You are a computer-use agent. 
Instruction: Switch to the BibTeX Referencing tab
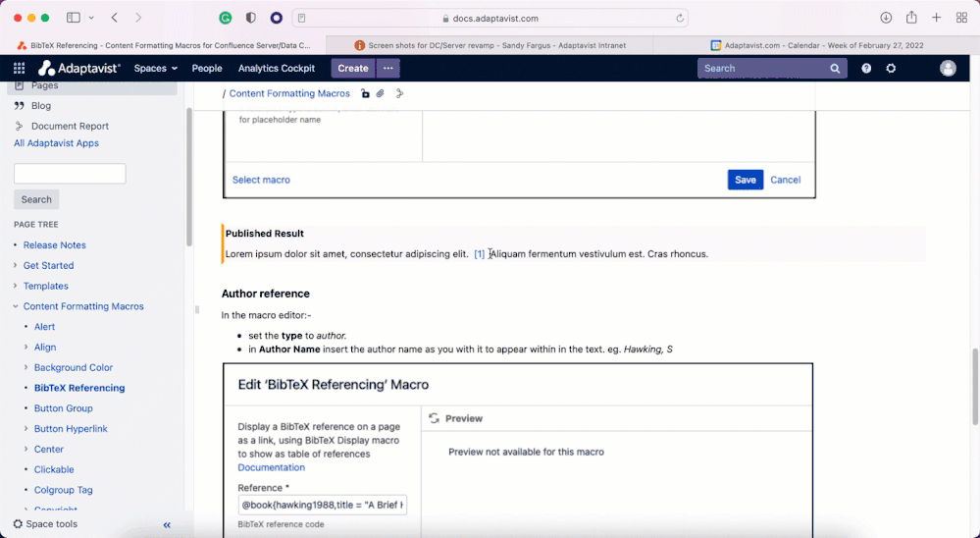pos(163,45)
